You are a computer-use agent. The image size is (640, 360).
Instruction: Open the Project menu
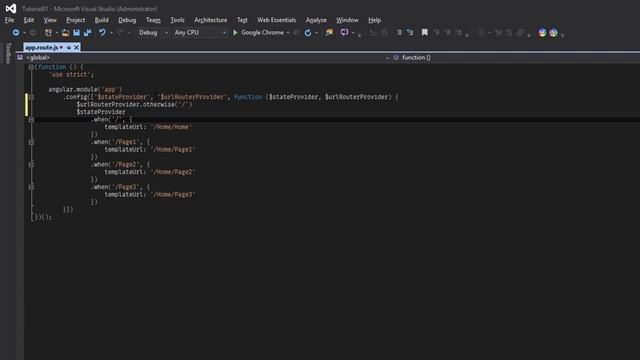pos(76,20)
